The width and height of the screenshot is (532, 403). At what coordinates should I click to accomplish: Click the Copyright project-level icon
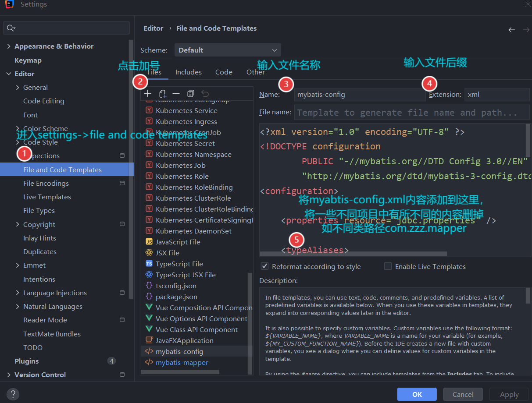[x=122, y=224]
